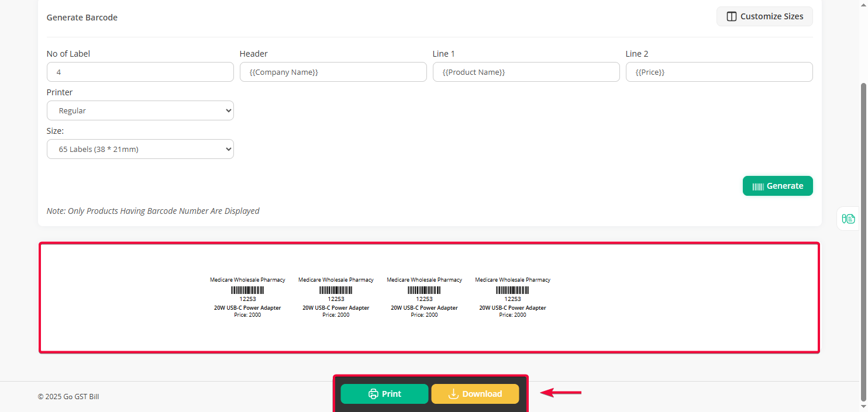Click the page's vertical scrollbar thumb
868x412 pixels.
[863, 234]
